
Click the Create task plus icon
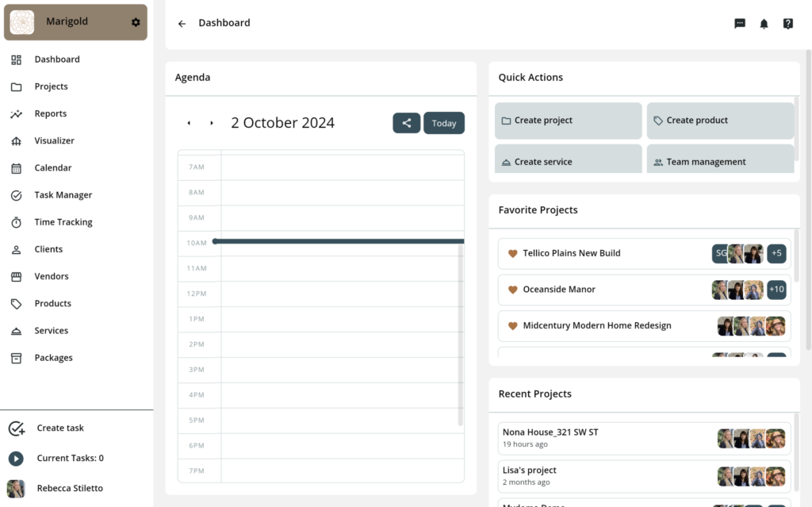click(16, 428)
